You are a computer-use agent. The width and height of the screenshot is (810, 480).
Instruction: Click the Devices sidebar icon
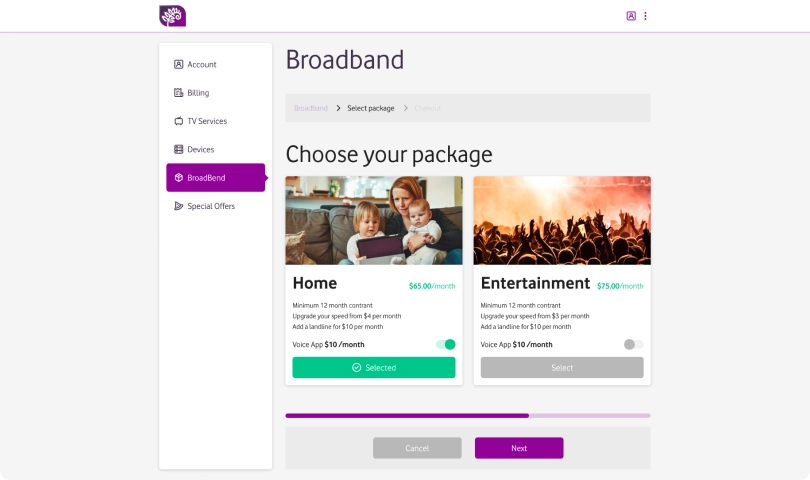[179, 149]
